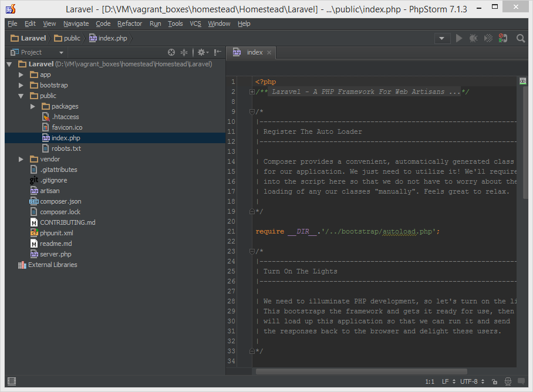Open event log speech bubble icon
The width and height of the screenshot is (533, 392).
pos(521,381)
